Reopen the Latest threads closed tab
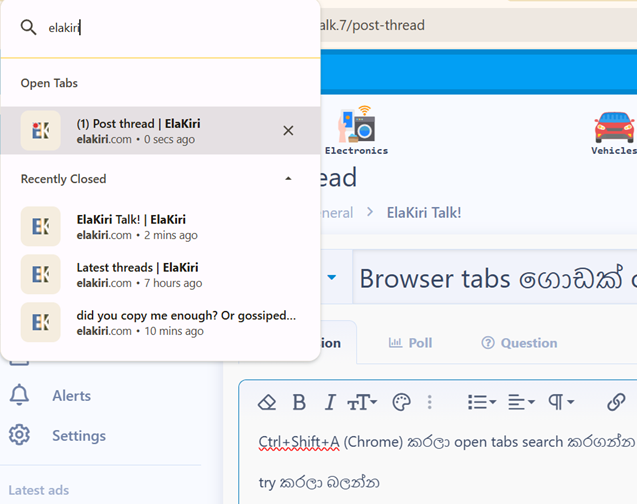The image size is (637, 504). pyautogui.click(x=160, y=275)
